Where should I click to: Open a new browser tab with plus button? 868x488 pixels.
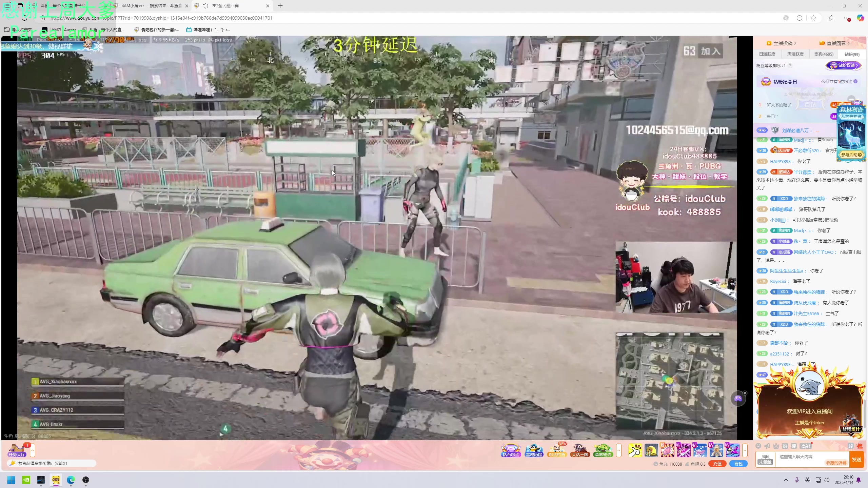click(280, 6)
